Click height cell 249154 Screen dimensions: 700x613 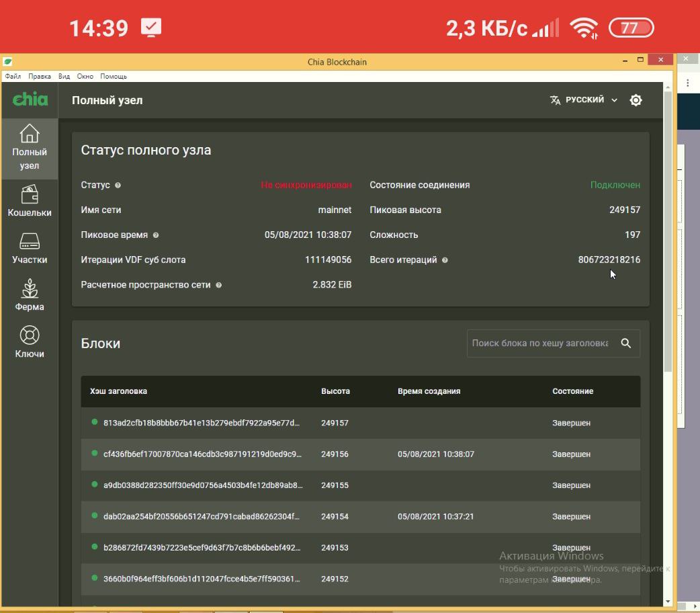click(x=335, y=517)
